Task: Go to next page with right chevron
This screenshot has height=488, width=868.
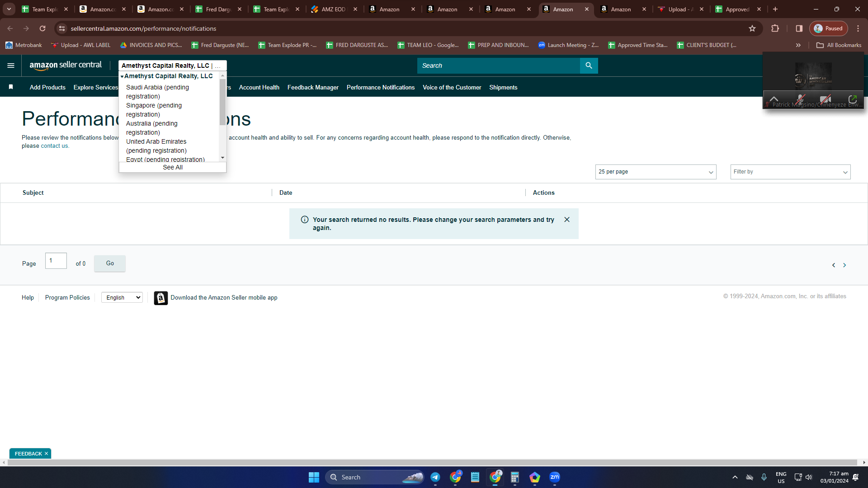Action: tap(844, 265)
